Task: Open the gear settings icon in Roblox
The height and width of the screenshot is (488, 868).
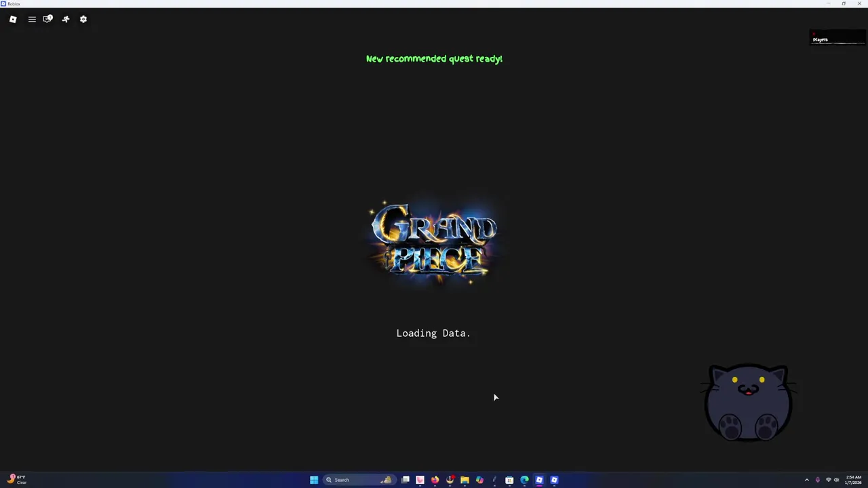Action: click(x=83, y=19)
